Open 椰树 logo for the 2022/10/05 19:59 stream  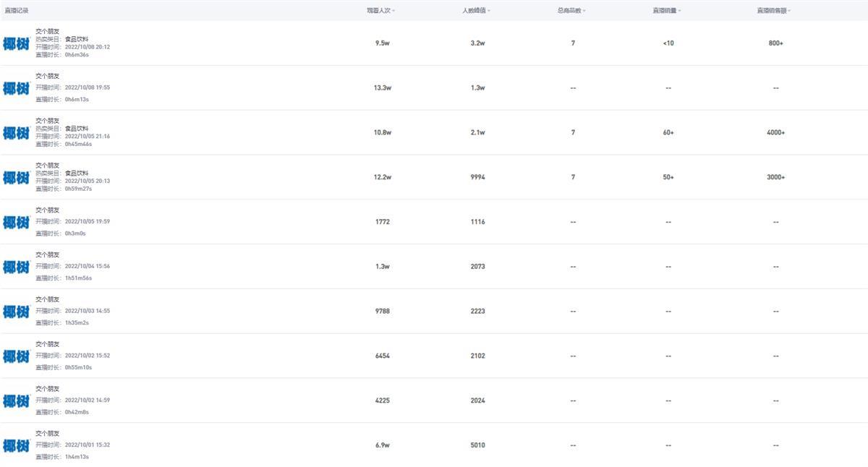pos(16,223)
